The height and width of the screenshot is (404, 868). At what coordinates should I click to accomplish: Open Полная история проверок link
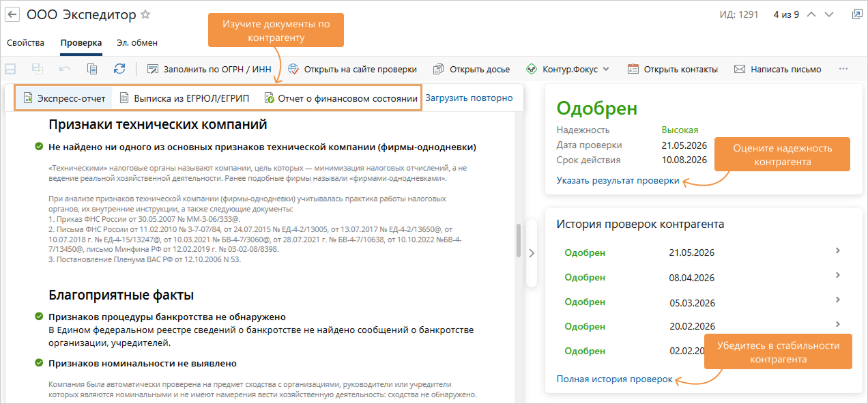(x=614, y=379)
